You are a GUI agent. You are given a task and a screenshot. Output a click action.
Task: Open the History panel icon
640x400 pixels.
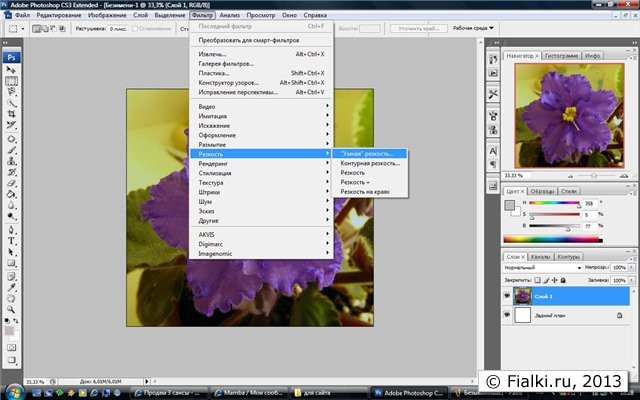(x=493, y=60)
